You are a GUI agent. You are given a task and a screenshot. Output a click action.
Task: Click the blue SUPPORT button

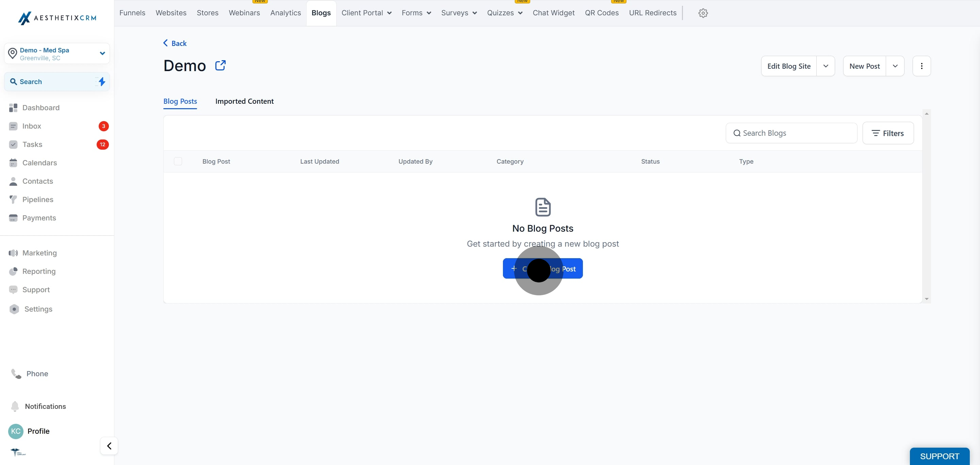point(939,456)
